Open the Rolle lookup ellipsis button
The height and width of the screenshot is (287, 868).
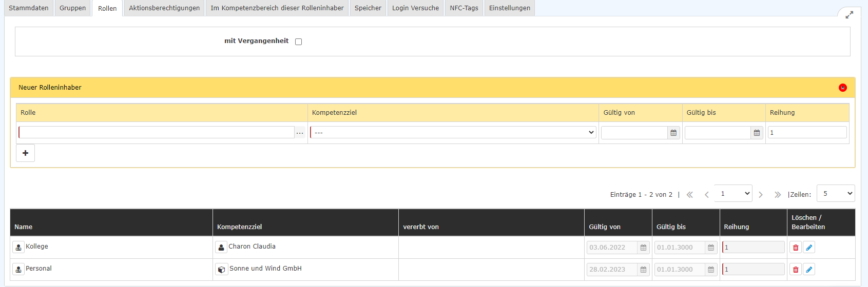[x=300, y=133]
